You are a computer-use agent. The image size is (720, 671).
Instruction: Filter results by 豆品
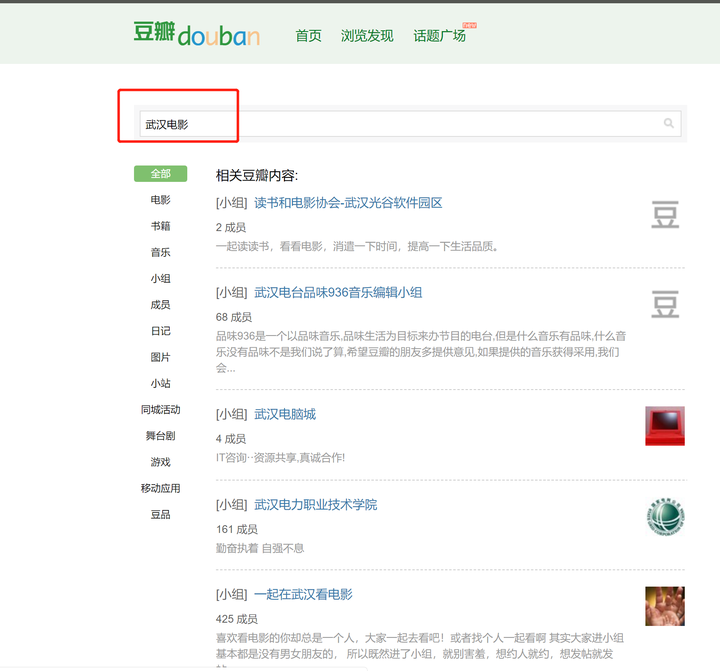tap(160, 514)
